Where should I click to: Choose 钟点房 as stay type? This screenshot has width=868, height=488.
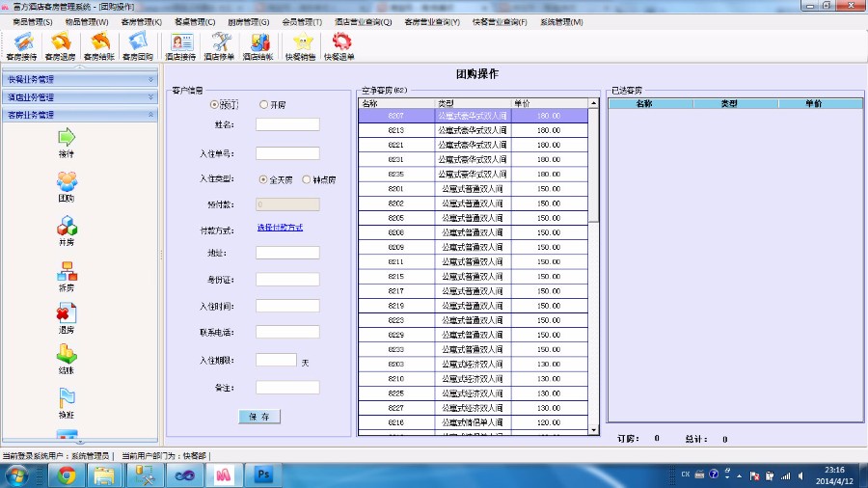click(x=306, y=179)
